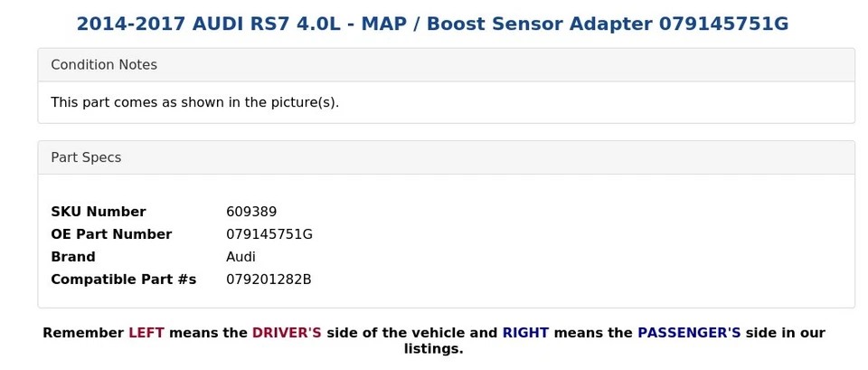Image resolution: width=868 pixels, height=370 pixels.
Task: Click the red LEFT word in reminder
Action: (146, 333)
